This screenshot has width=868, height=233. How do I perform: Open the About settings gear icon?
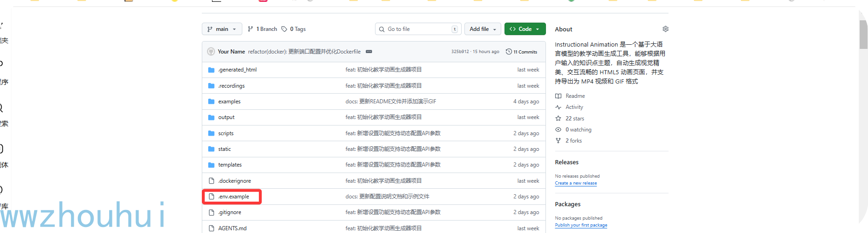[665, 29]
